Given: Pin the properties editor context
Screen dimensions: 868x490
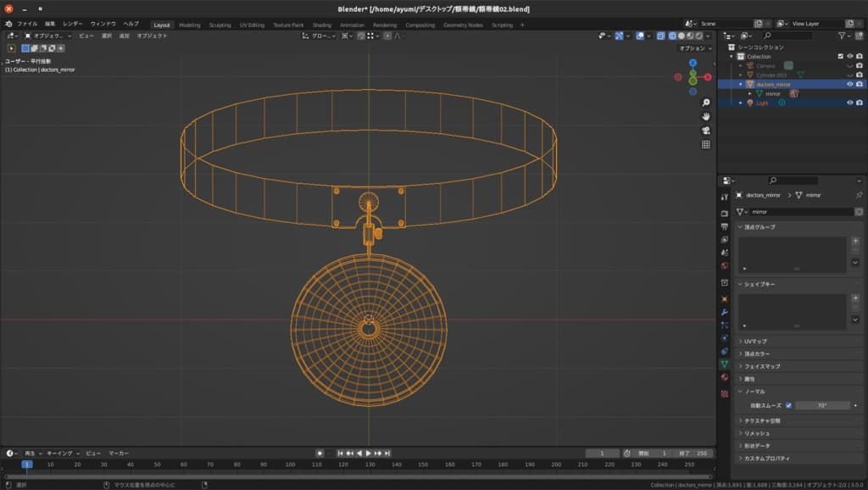Looking at the screenshot, I should [859, 195].
